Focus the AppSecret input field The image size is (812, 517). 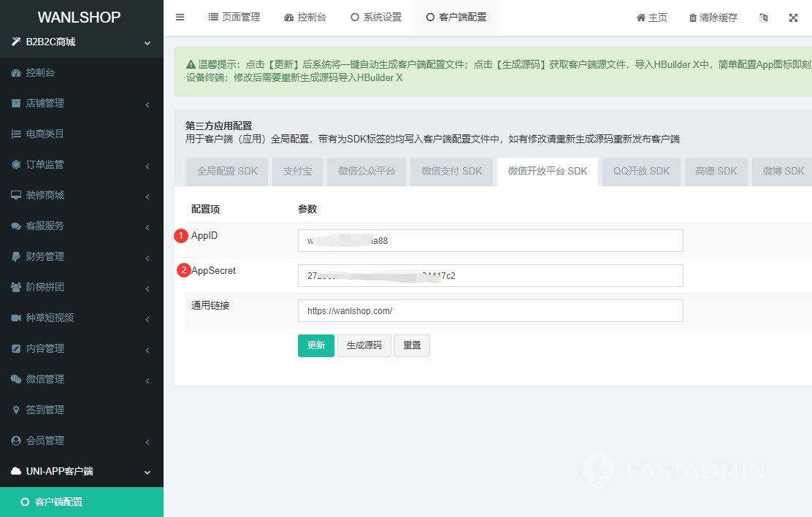pyautogui.click(x=491, y=275)
